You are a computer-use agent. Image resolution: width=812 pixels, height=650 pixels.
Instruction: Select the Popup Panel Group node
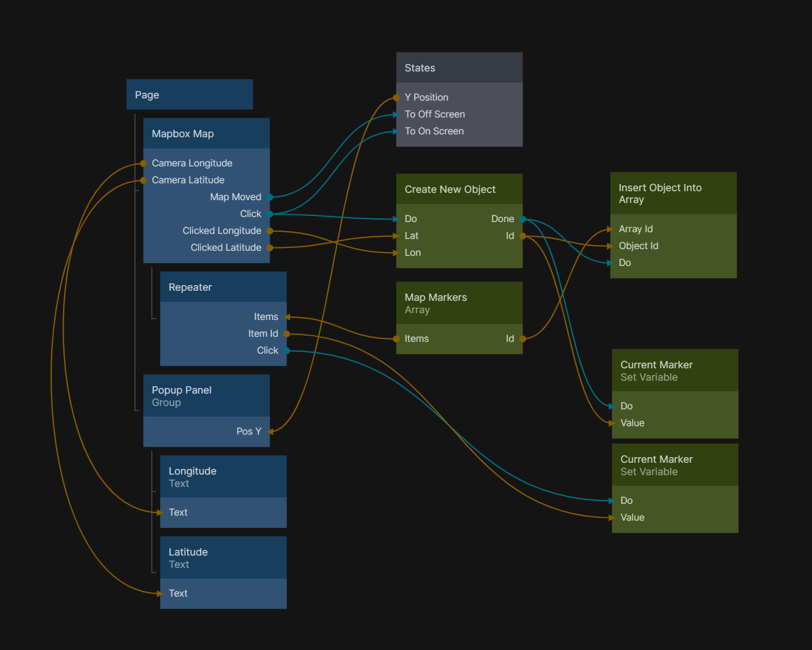click(206, 396)
